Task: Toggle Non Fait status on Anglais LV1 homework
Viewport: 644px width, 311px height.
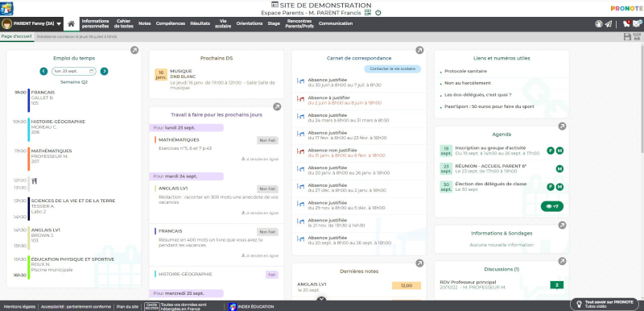Action: 267,189
